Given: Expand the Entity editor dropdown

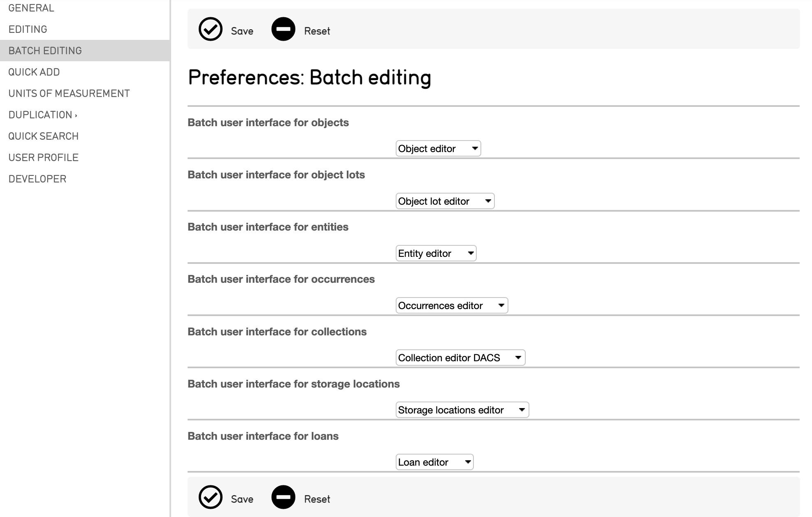Looking at the screenshot, I should 436,253.
